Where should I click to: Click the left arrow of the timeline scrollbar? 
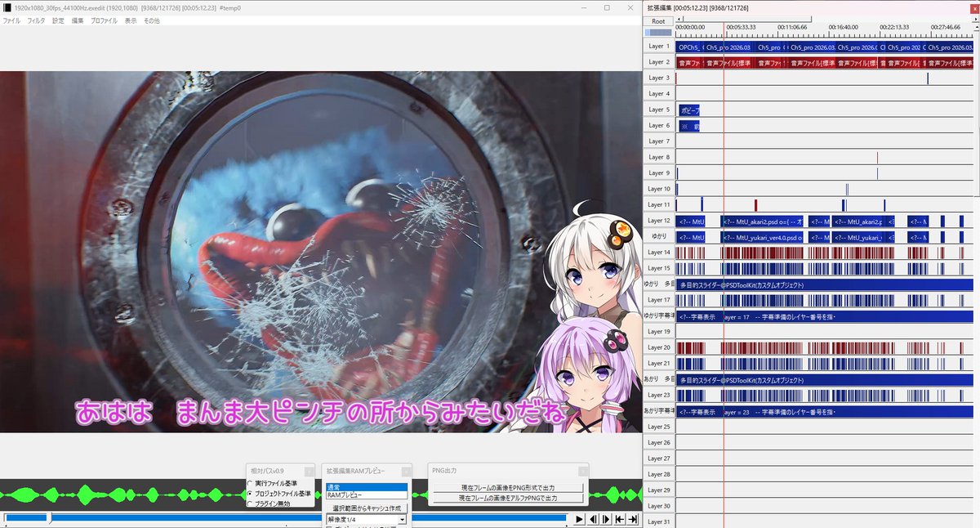click(679, 18)
